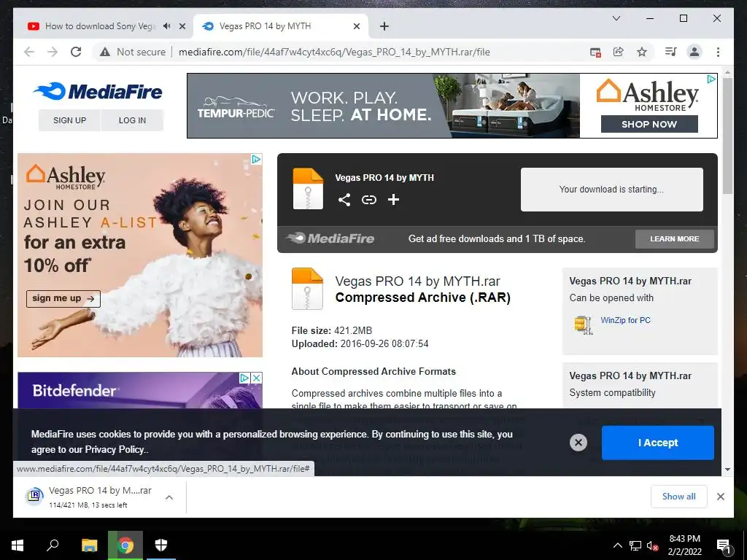The image size is (747, 560).
Task: Click the LOG IN button
Action: pos(133,120)
